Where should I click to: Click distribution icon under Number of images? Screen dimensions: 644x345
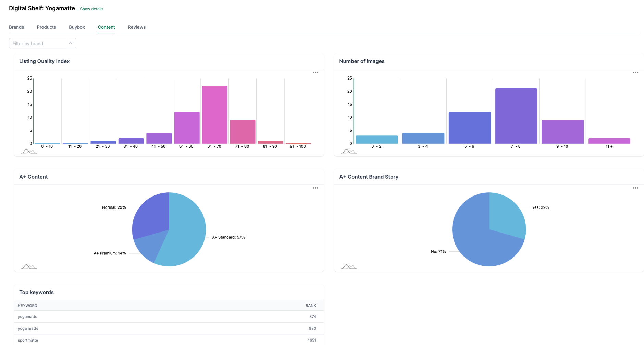coord(349,151)
